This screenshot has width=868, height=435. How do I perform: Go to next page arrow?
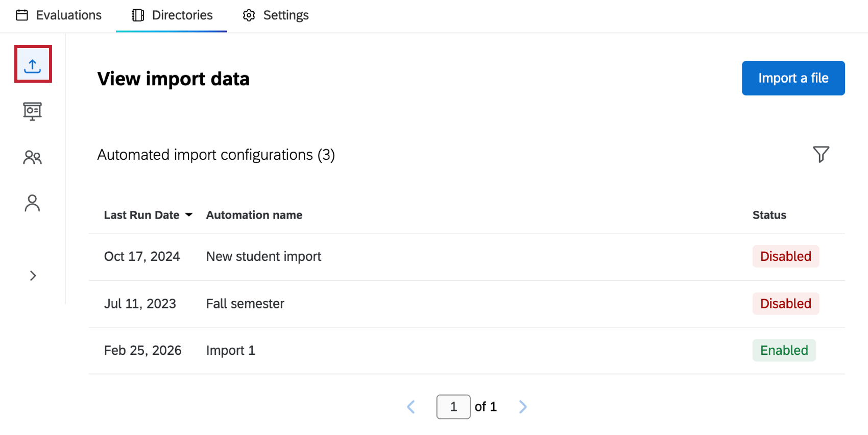click(522, 407)
